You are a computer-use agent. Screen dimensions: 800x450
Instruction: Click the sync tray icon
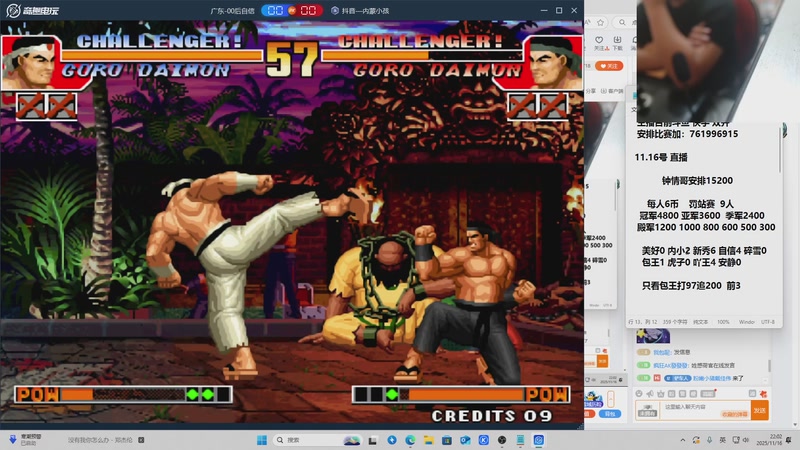[696, 440]
